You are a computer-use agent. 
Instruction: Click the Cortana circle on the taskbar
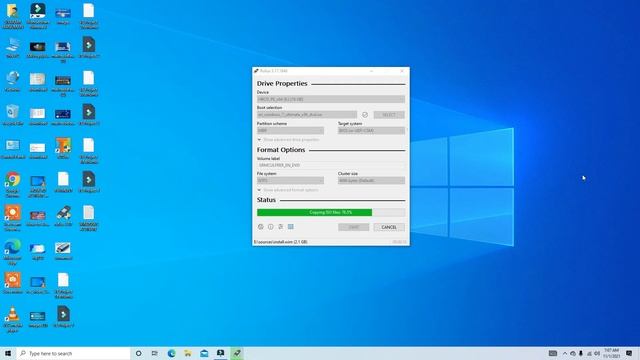pyautogui.click(x=139, y=353)
